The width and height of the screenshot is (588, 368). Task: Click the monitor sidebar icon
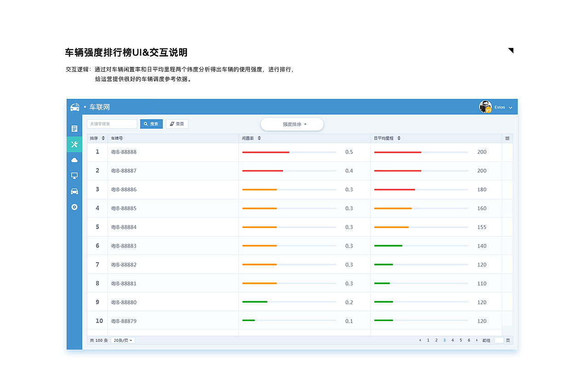(74, 175)
